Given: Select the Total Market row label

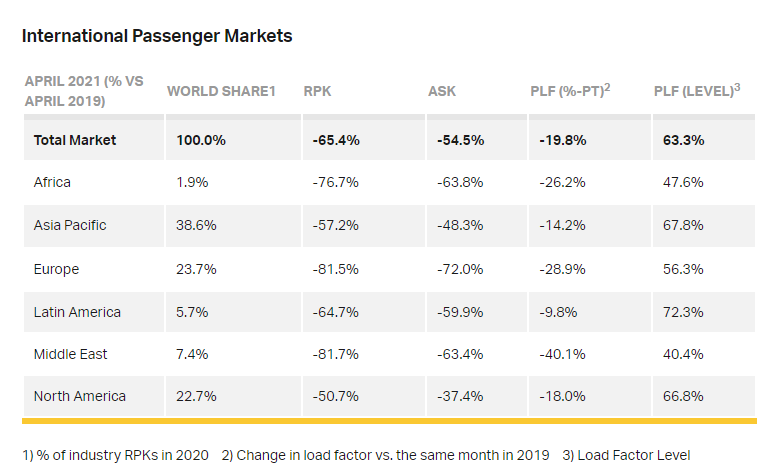Looking at the screenshot, I should 75,140.
